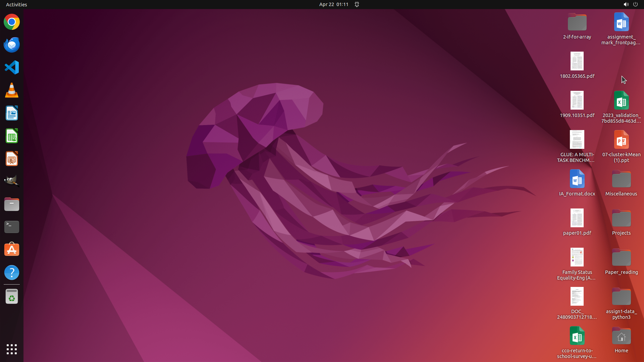Open the date and time menu

click(x=333, y=4)
